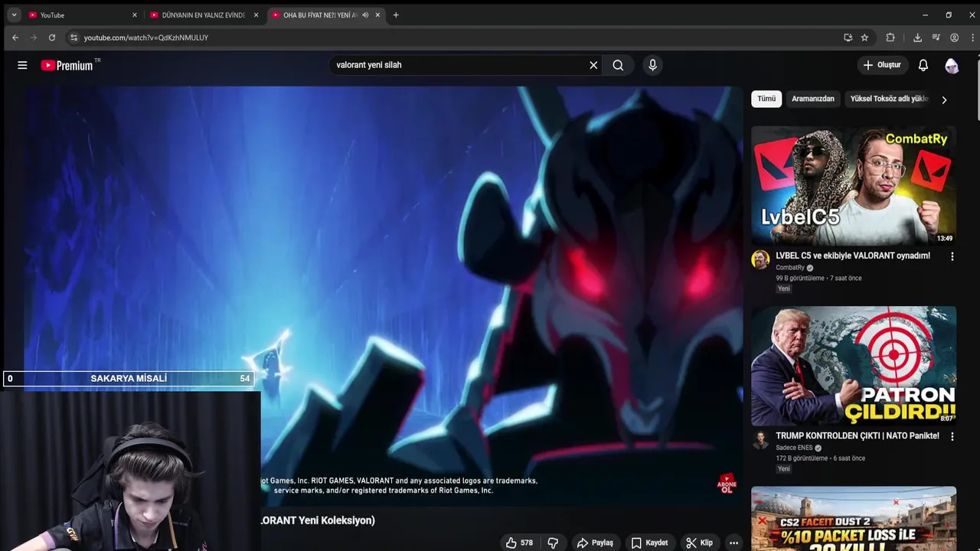Viewport: 980px width, 551px height.
Task: Like the video with thumbs up
Action: (519, 543)
